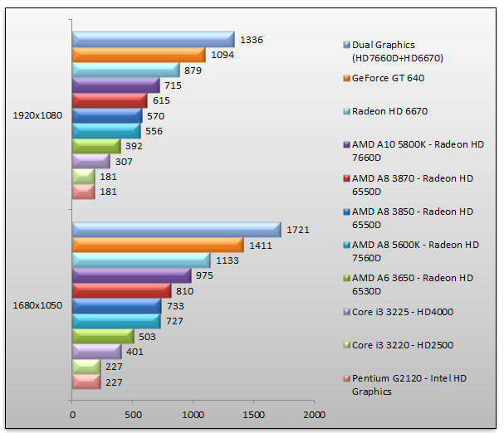This screenshot has height=433, width=504.
Task: Select the data value 879
Action: pyautogui.click(x=193, y=71)
